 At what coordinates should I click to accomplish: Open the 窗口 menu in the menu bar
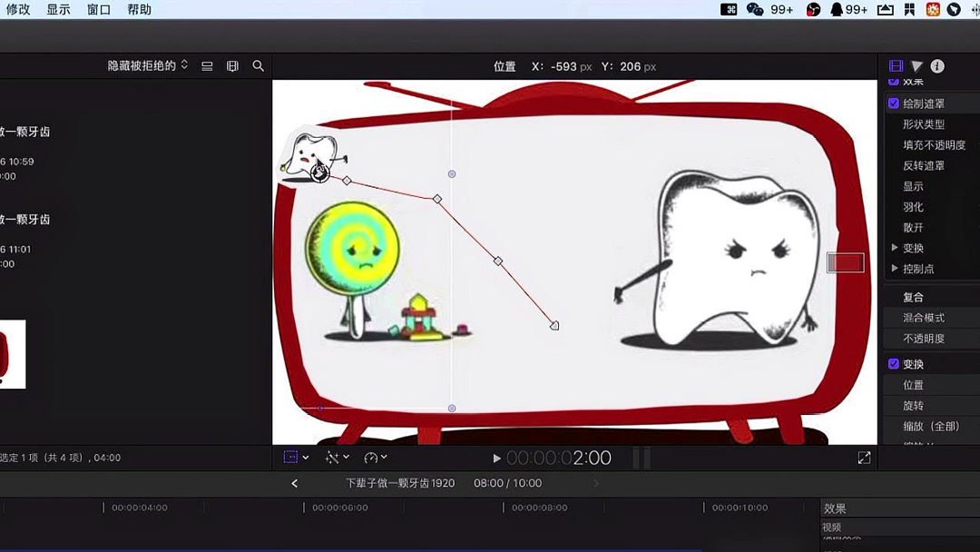click(101, 9)
